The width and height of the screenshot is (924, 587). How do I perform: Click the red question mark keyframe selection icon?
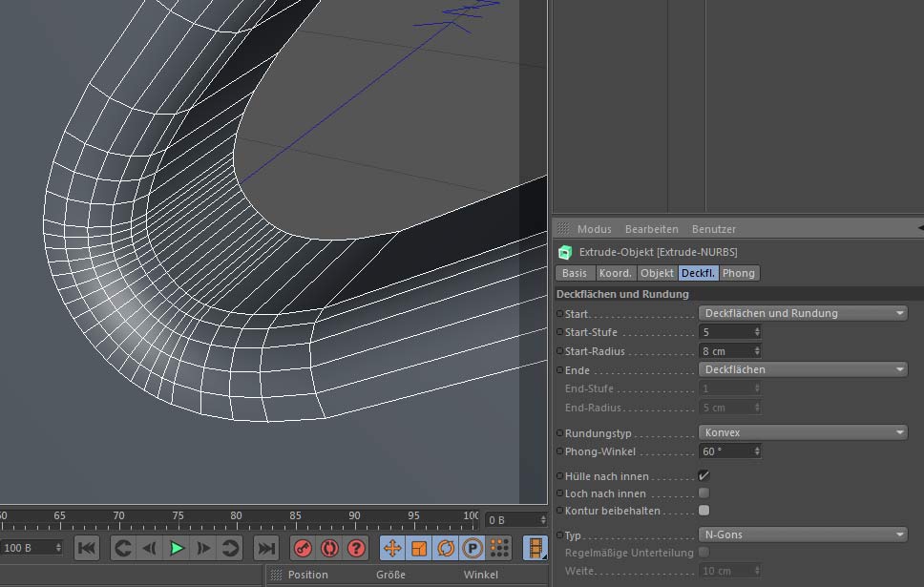pyautogui.click(x=356, y=548)
